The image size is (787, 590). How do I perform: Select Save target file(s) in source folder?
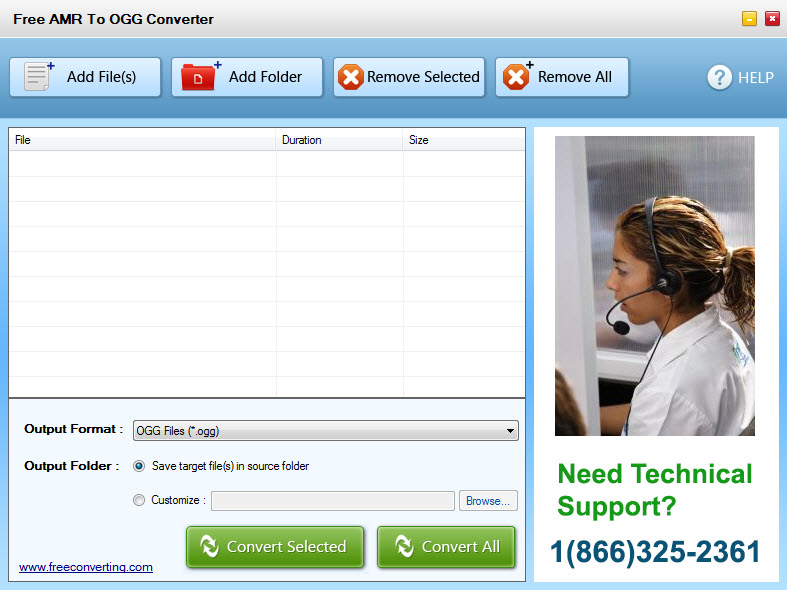coord(139,466)
